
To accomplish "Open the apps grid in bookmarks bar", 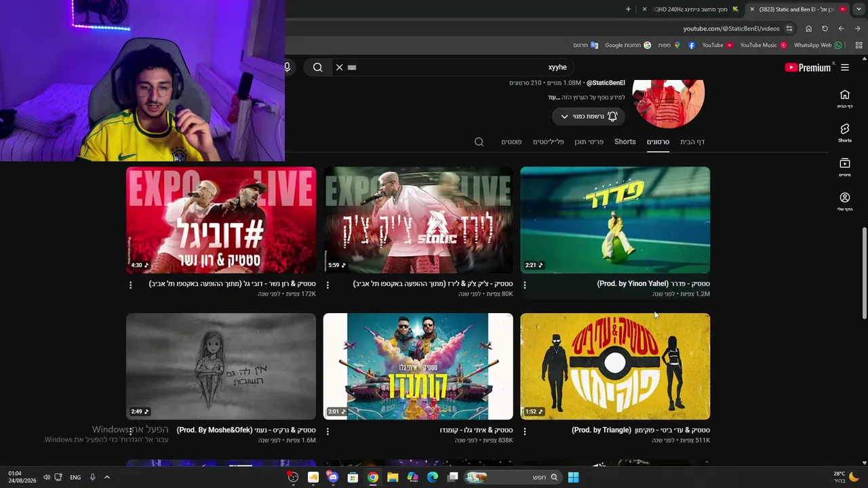I will [859, 45].
